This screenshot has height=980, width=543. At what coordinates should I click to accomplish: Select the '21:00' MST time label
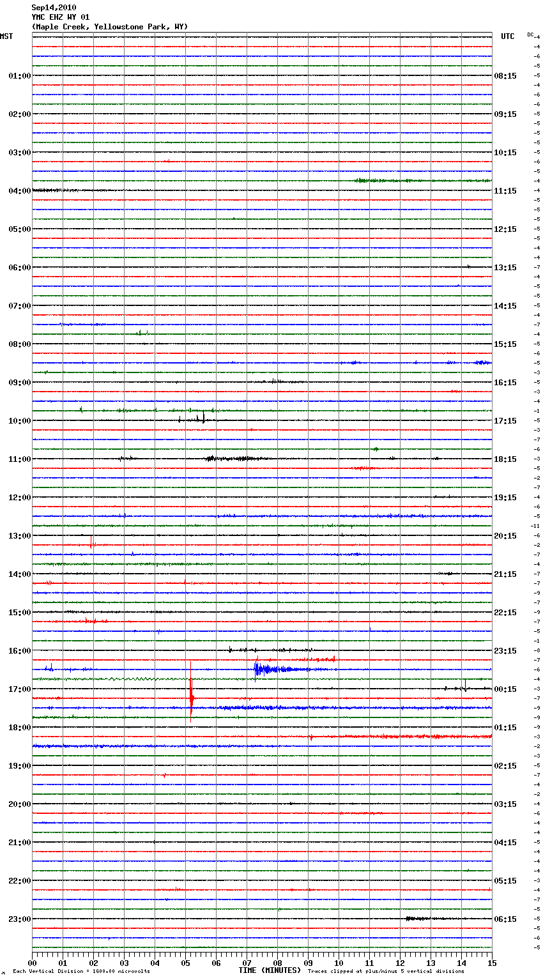19,843
